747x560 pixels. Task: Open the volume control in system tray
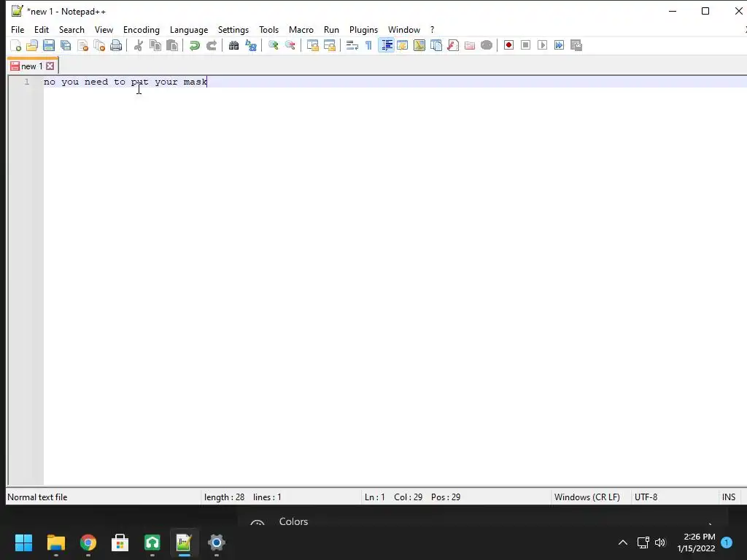pos(659,542)
